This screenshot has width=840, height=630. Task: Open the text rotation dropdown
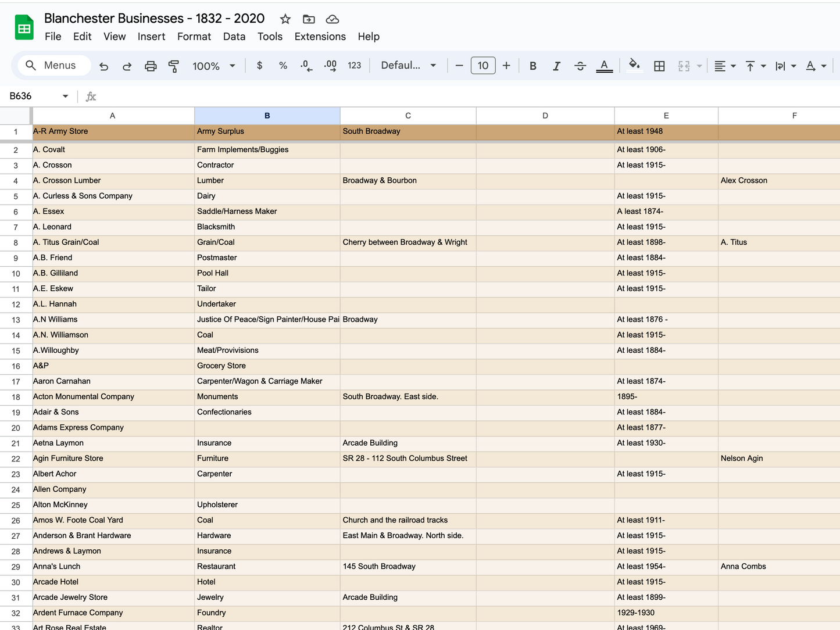click(816, 66)
